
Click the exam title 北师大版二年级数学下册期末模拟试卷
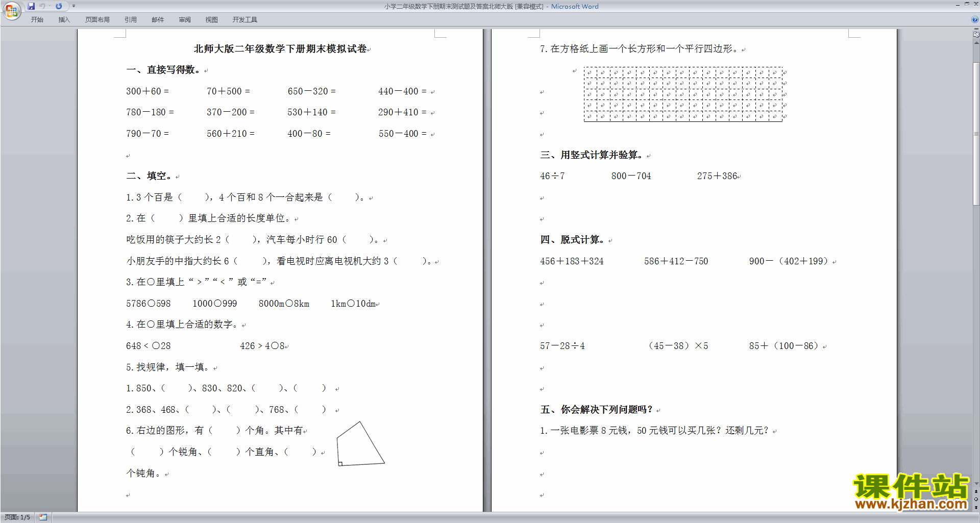[x=280, y=49]
